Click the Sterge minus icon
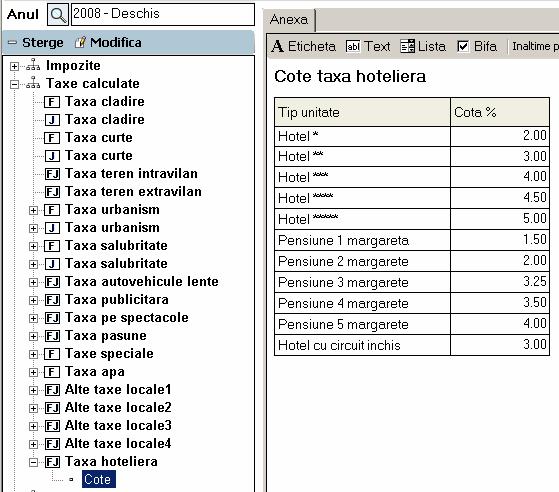The image size is (559, 492). click(12, 43)
